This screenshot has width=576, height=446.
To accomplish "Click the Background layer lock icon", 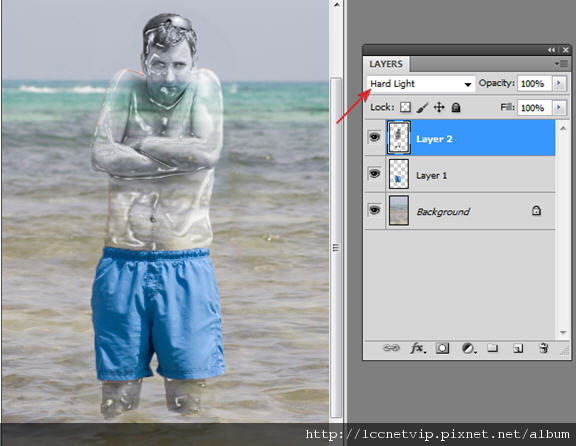I will (x=536, y=211).
